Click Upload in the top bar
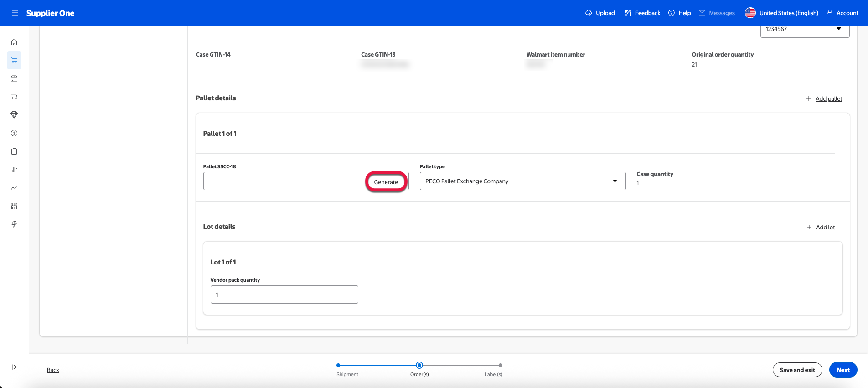The image size is (868, 388). point(600,13)
